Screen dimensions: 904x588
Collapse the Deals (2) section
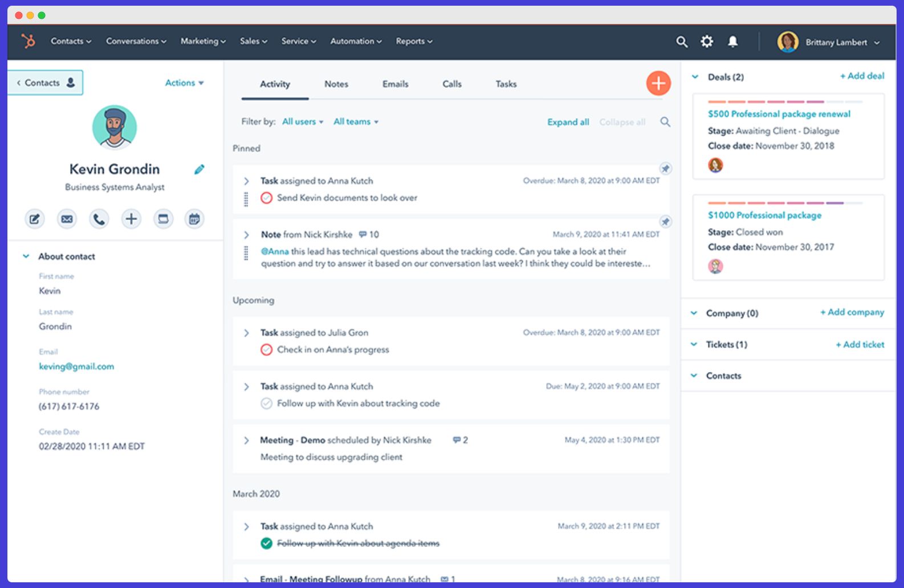pyautogui.click(x=695, y=76)
